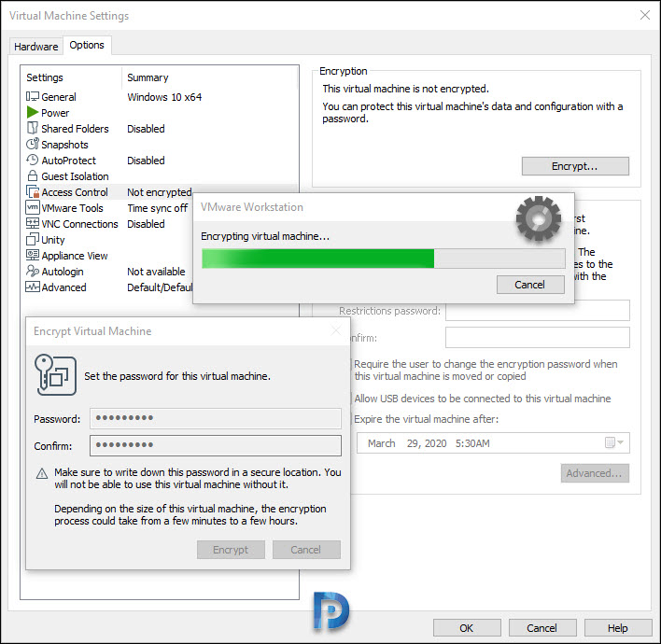Click the encryption progress bar

pos(383,259)
